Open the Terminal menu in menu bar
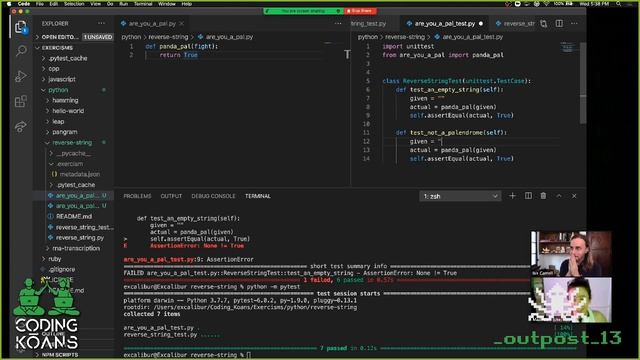This screenshot has width=640, height=360. click(143, 4)
